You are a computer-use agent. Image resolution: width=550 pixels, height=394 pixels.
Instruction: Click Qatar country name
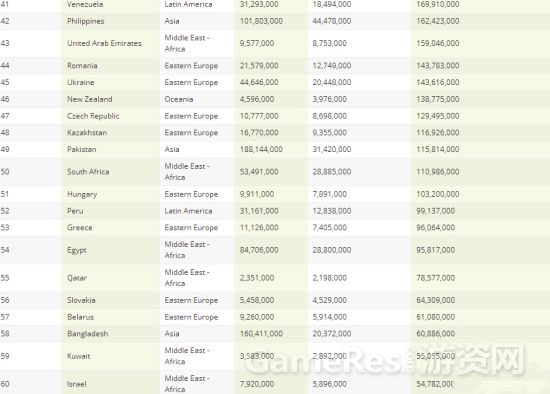point(77,278)
